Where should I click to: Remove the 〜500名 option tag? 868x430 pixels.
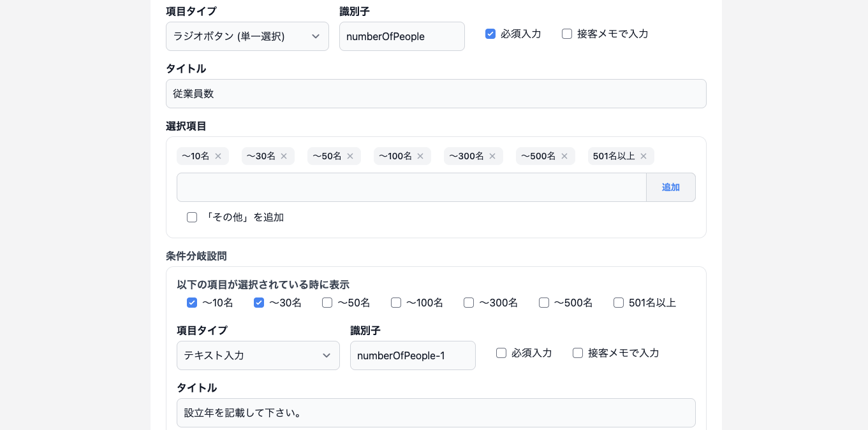(564, 156)
